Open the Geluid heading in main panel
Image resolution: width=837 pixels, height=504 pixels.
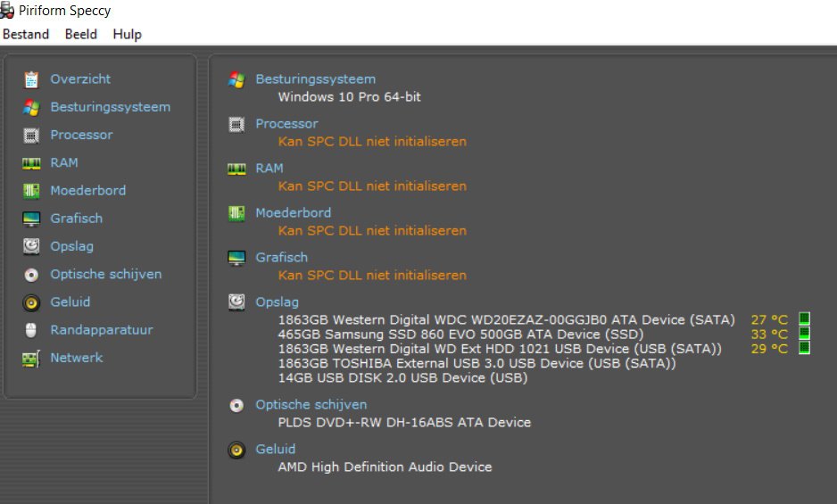[276, 449]
